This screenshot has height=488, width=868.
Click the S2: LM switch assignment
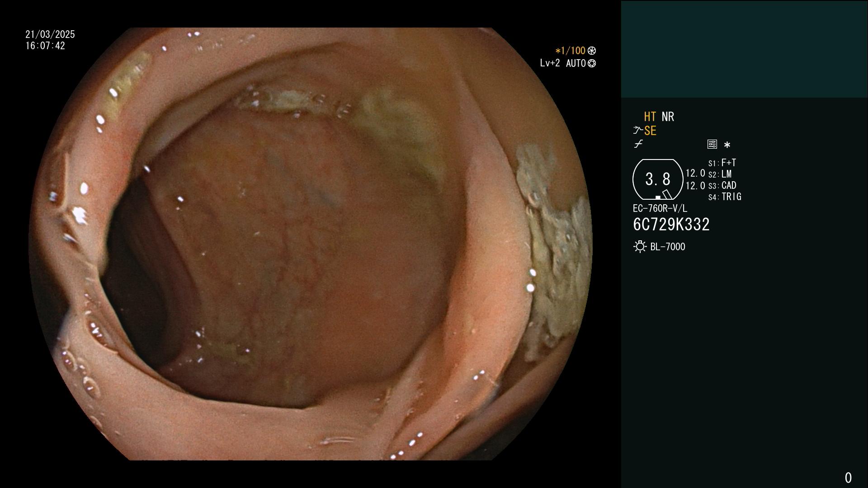coord(720,174)
